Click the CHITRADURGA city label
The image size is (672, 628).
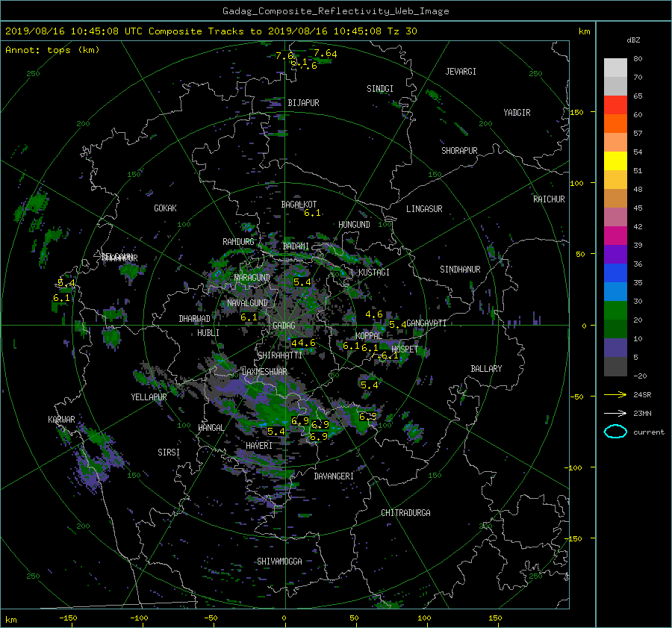(x=405, y=513)
